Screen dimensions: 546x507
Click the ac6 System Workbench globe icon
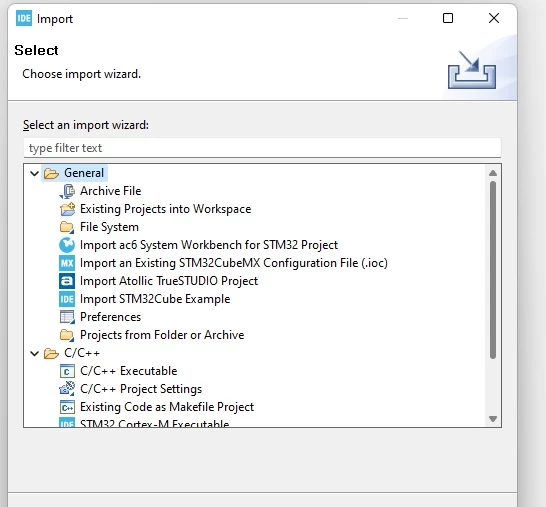[67, 245]
